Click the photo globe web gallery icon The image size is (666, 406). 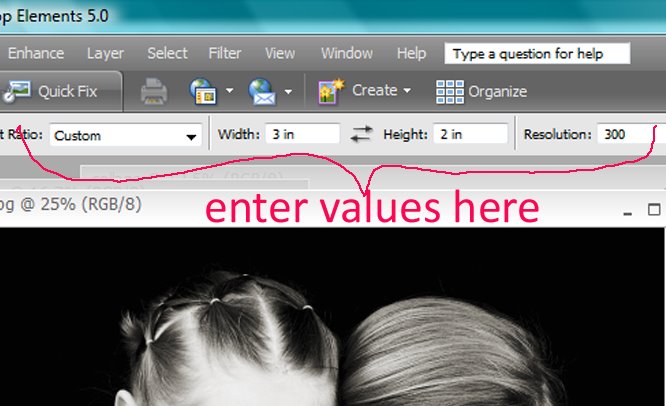click(203, 91)
